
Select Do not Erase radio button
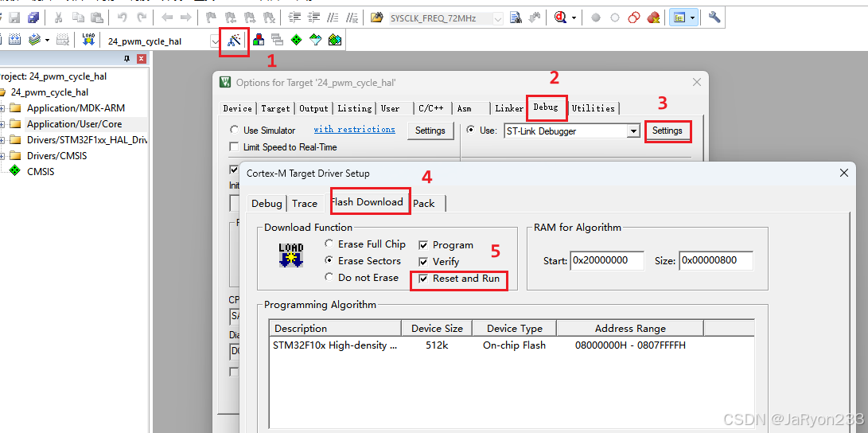pyautogui.click(x=329, y=277)
